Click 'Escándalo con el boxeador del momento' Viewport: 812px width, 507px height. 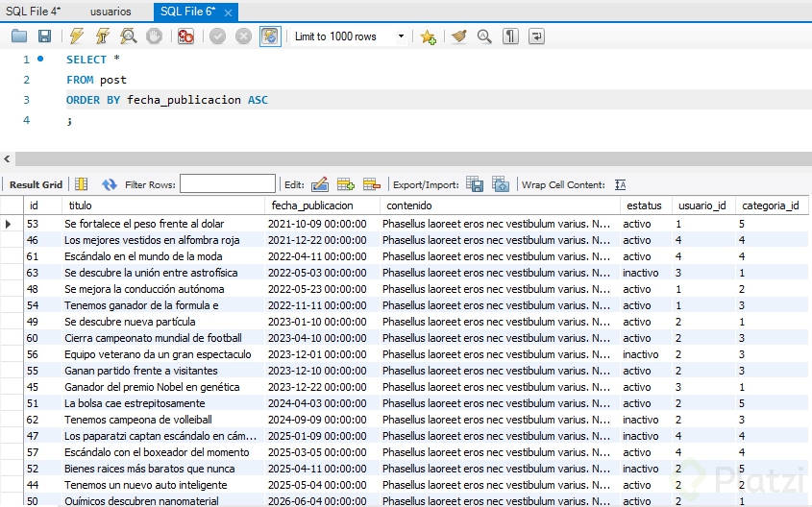coord(163,452)
